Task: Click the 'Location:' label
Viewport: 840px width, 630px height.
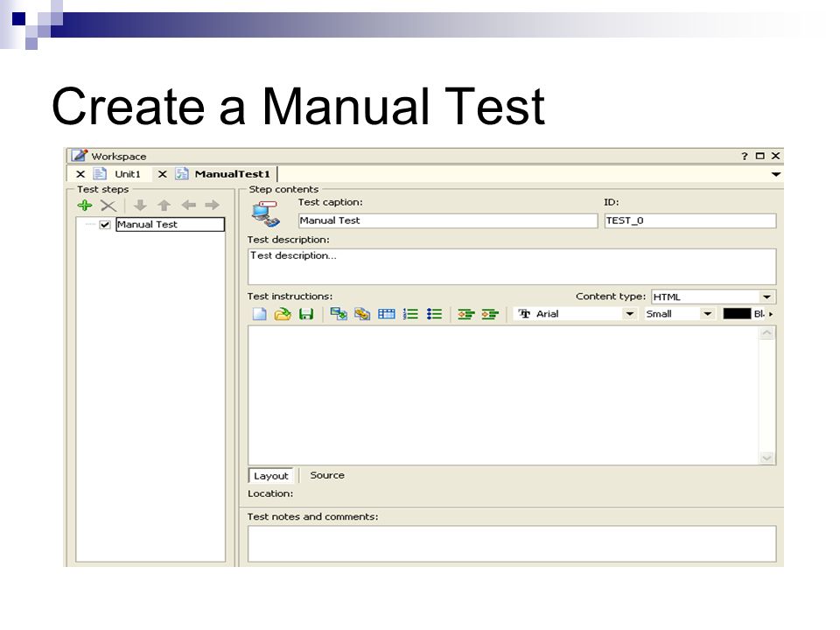Action: click(x=270, y=493)
